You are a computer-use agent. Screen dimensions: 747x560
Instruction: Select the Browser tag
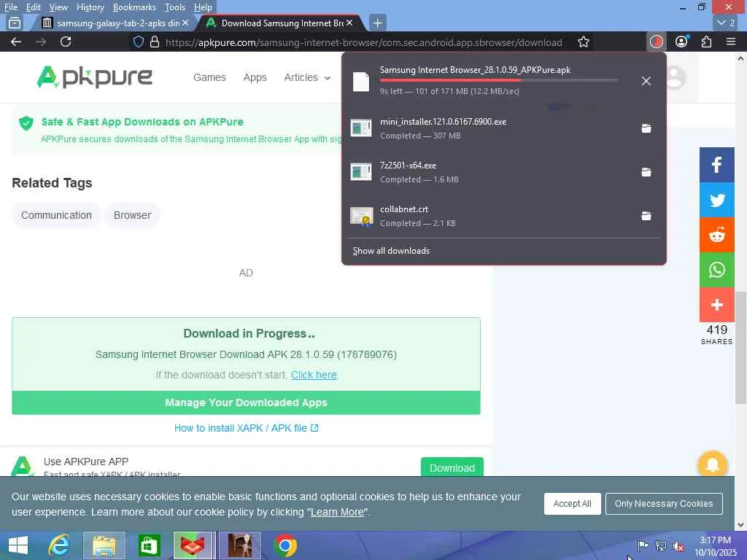[x=133, y=215]
